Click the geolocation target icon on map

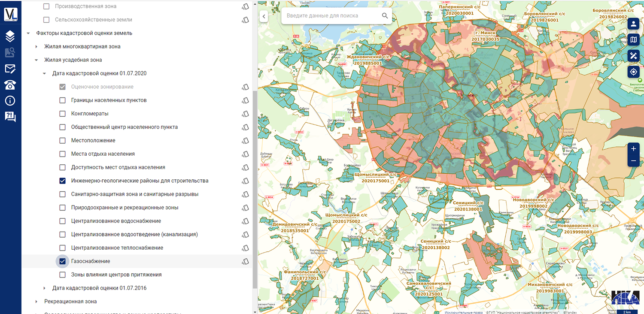633,72
